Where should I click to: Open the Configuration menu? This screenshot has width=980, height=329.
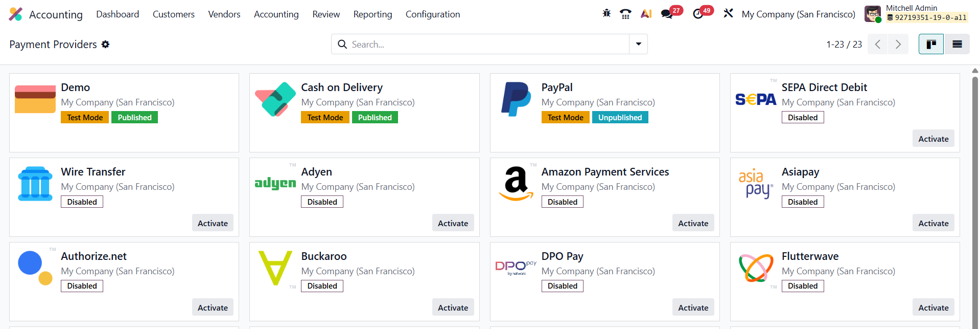point(432,14)
